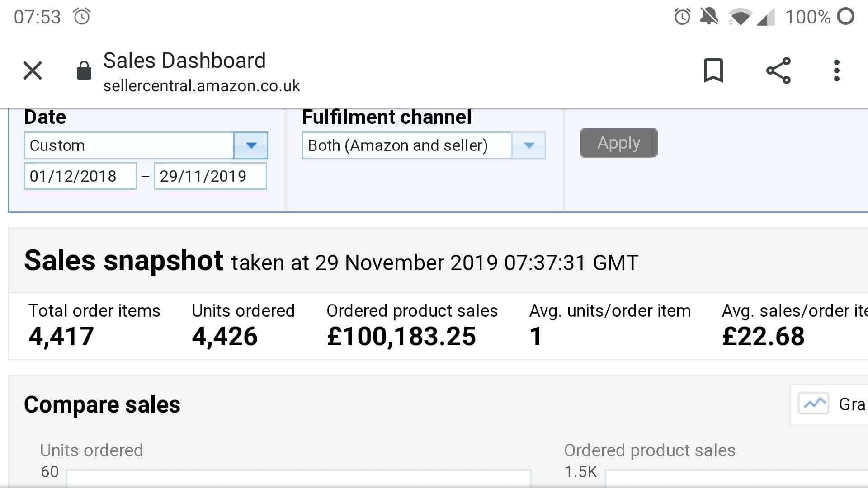Expand the Fulfilment channel dropdown arrow
This screenshot has width=868, height=488.
(529, 145)
